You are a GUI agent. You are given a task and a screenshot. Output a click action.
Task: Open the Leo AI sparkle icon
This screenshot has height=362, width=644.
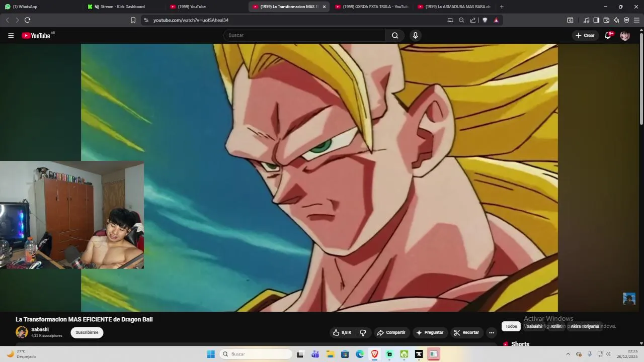pos(616,20)
